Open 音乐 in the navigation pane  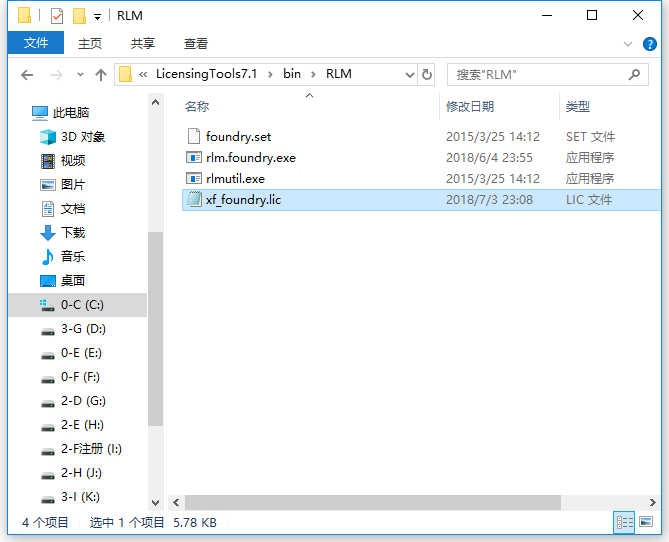(73, 256)
